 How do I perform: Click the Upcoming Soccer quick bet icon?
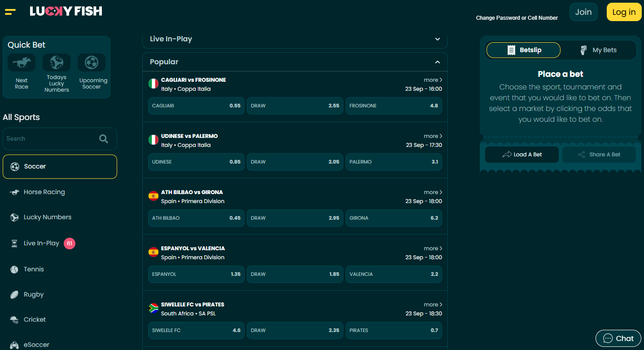[92, 62]
